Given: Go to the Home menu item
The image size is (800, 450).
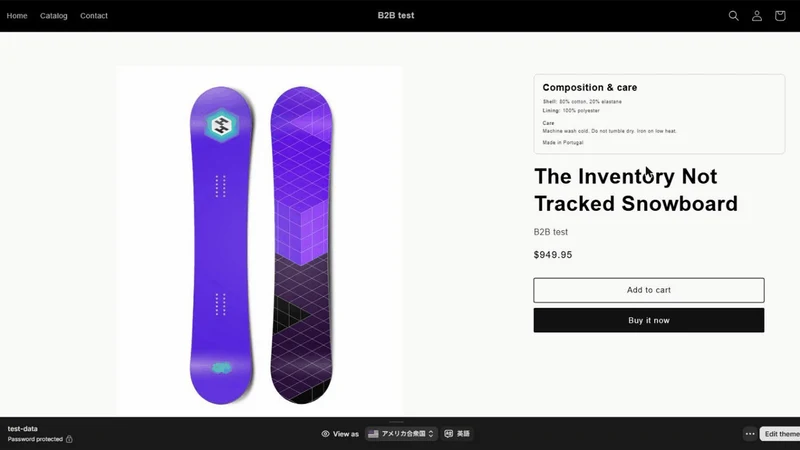Looking at the screenshot, I should (x=17, y=16).
